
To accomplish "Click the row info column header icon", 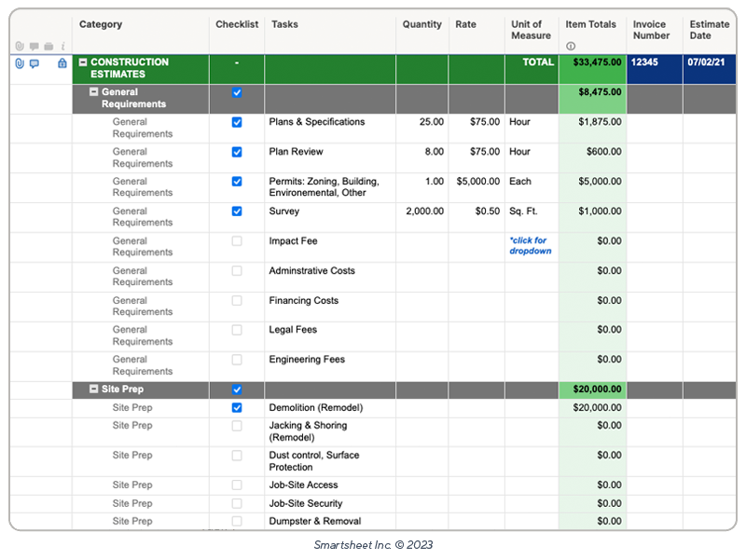I will (x=62, y=47).
